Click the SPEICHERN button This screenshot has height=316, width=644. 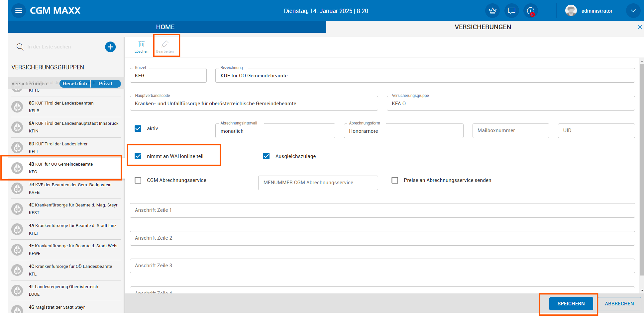pyautogui.click(x=571, y=304)
